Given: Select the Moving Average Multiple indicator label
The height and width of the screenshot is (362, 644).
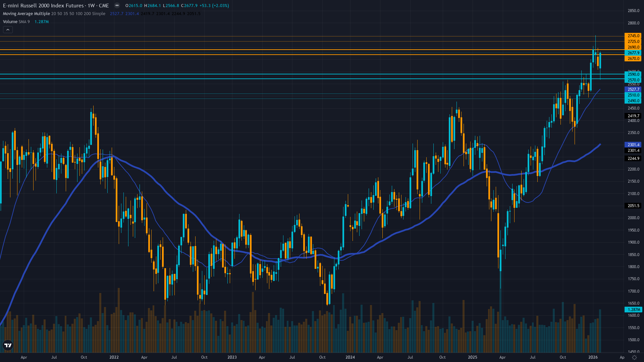Looking at the screenshot, I should tap(26, 14).
